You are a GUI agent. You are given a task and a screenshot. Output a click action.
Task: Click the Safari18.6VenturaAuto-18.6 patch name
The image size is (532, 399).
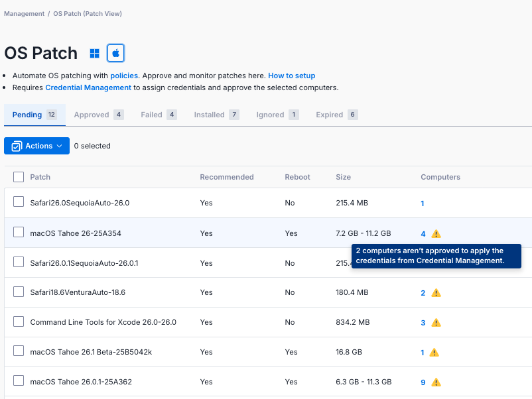click(78, 292)
